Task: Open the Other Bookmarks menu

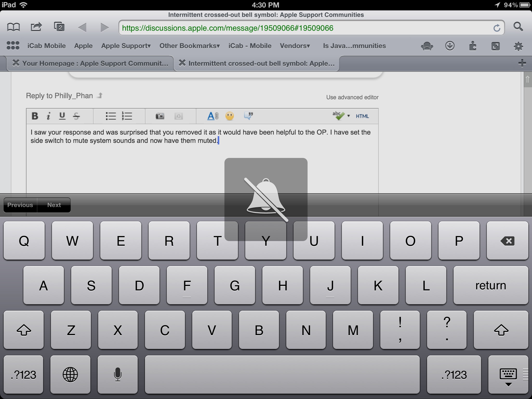Action: point(189,46)
